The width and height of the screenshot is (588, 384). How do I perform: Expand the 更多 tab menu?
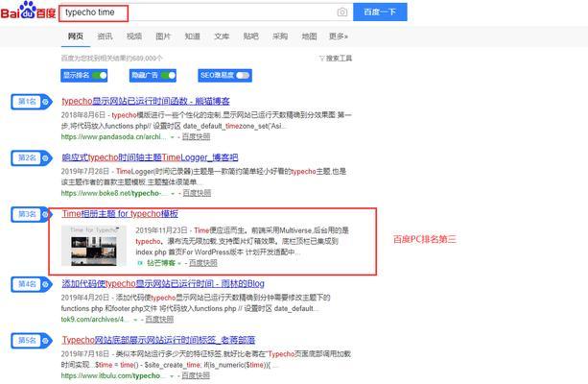tap(339, 36)
